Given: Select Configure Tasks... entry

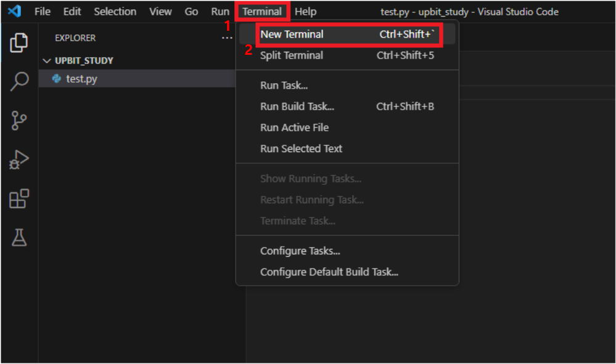Looking at the screenshot, I should (347, 251).
